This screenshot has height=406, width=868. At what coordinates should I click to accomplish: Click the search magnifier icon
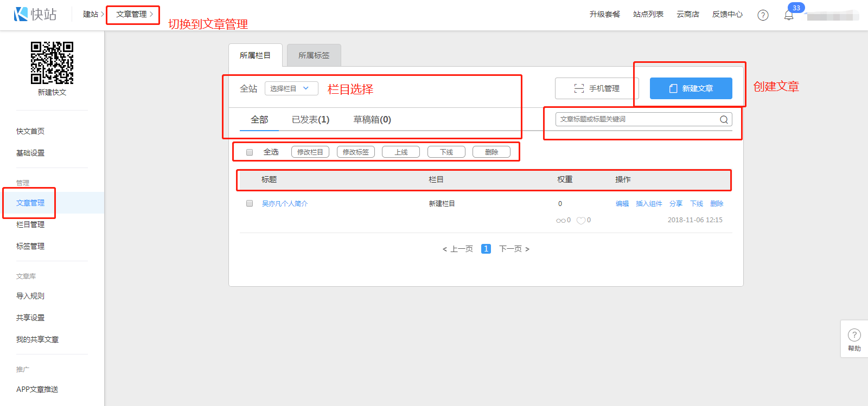point(724,120)
